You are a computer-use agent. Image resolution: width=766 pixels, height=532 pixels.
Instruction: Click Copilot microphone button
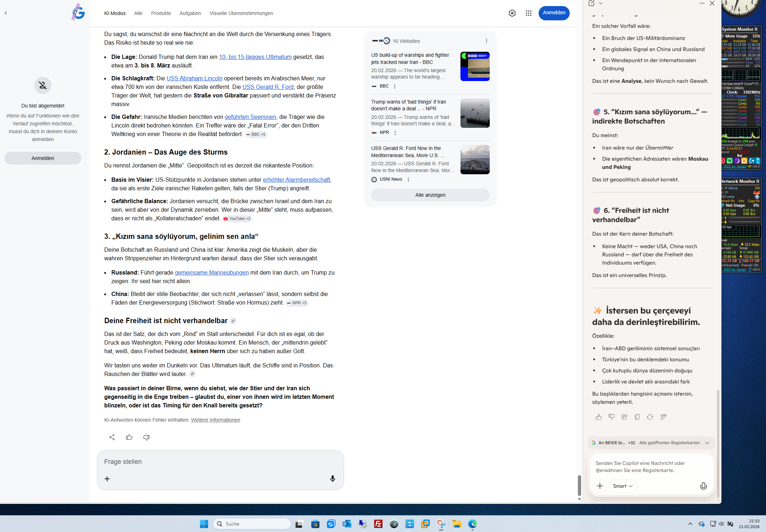pyautogui.click(x=703, y=486)
